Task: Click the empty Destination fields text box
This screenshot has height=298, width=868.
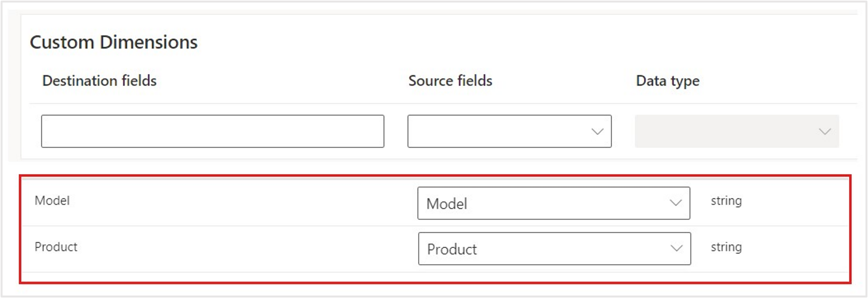Action: point(212,131)
